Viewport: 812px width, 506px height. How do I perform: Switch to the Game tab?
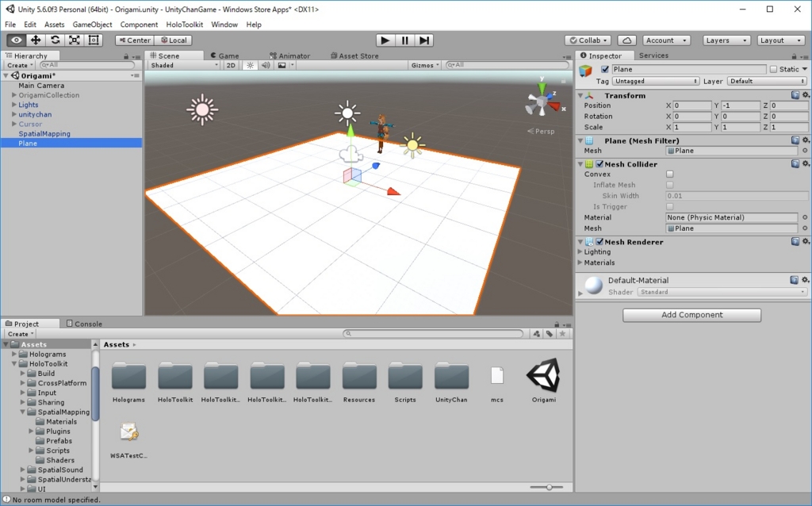[224, 56]
